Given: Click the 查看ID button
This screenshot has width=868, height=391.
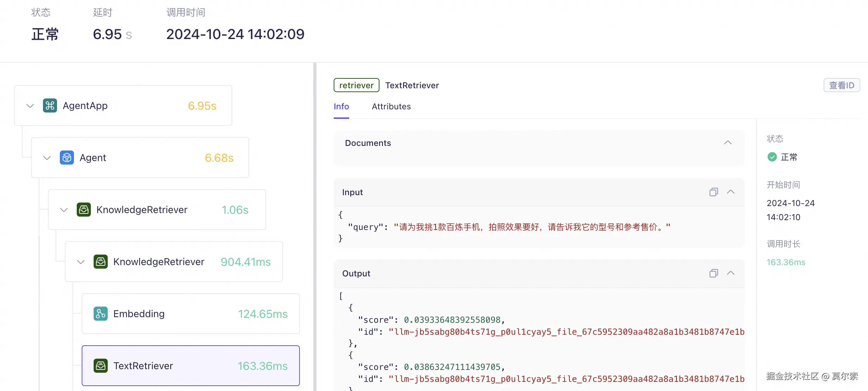Looking at the screenshot, I should [841, 85].
